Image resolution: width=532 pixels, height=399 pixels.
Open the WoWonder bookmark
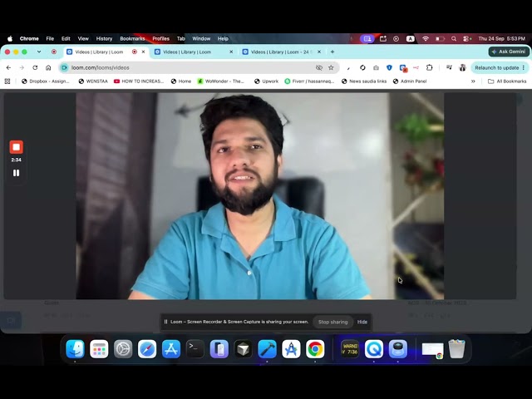pyautogui.click(x=221, y=81)
